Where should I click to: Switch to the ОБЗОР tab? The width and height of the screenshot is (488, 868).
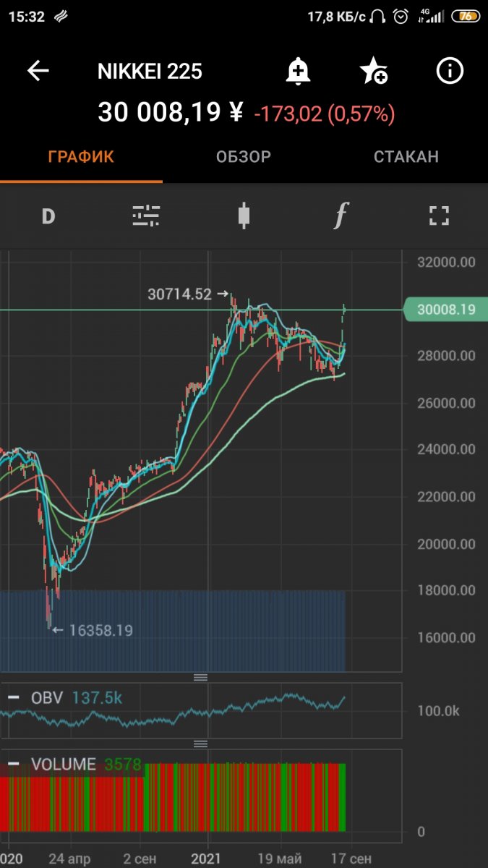pyautogui.click(x=244, y=157)
